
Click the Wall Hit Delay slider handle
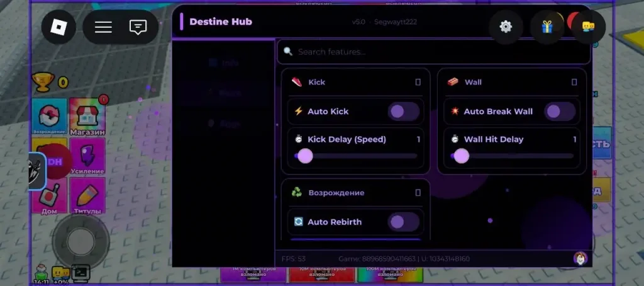click(461, 156)
